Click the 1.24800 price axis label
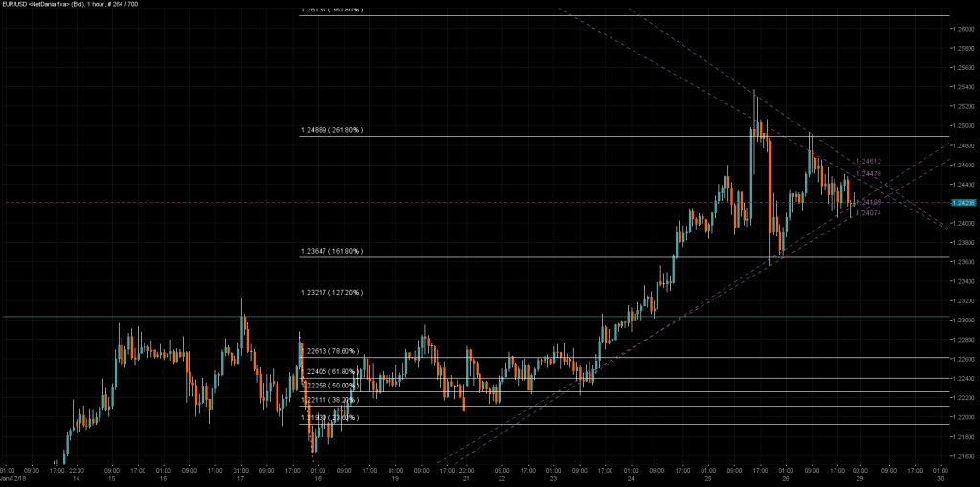Image resolution: width=980 pixels, height=487 pixels. (x=963, y=145)
